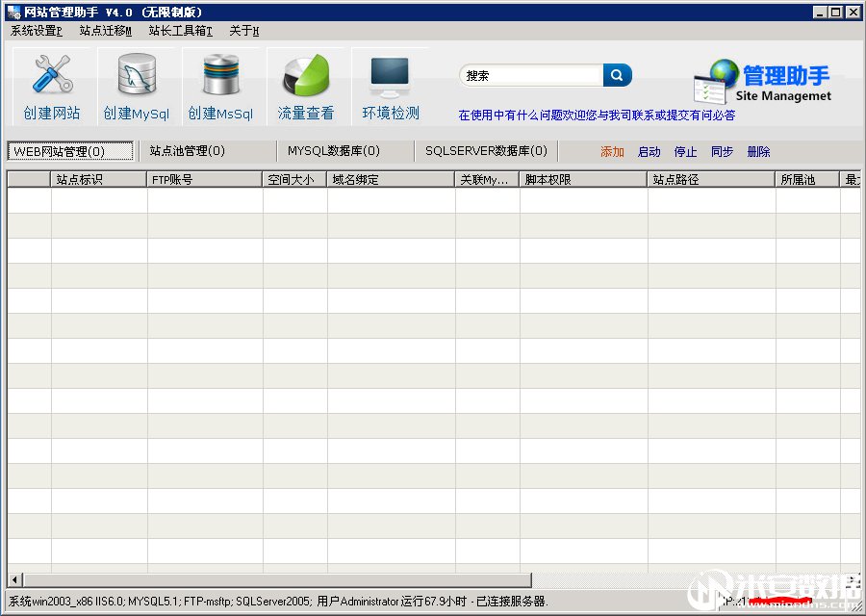
Task: Sort by 关联My... column header
Action: (x=487, y=180)
